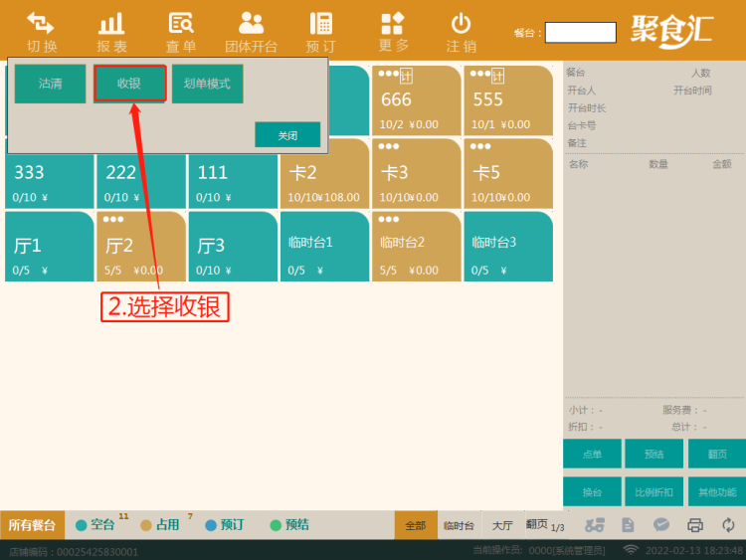Select table 卡3
Screen dimensions: 746x560
pyautogui.click(x=417, y=174)
